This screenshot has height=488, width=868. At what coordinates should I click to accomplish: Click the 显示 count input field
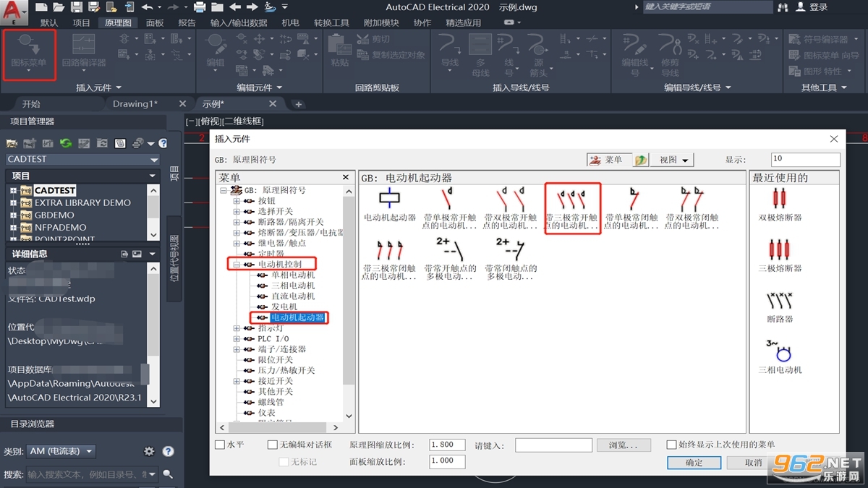(x=806, y=159)
